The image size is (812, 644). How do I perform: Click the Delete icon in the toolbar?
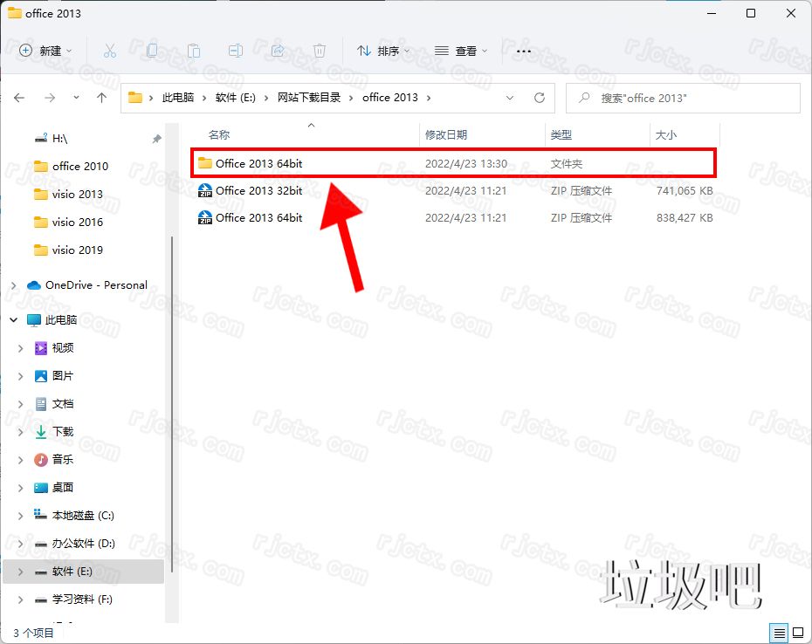coord(320,51)
